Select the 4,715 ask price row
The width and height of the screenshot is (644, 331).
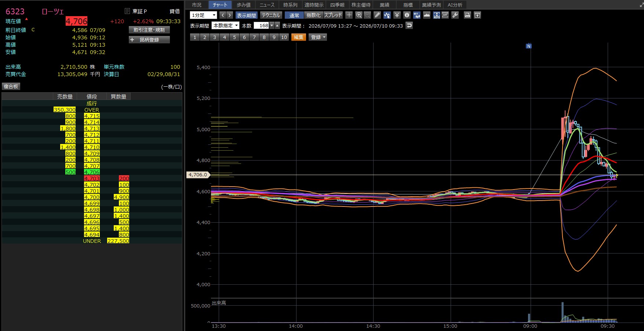pyautogui.click(x=92, y=116)
